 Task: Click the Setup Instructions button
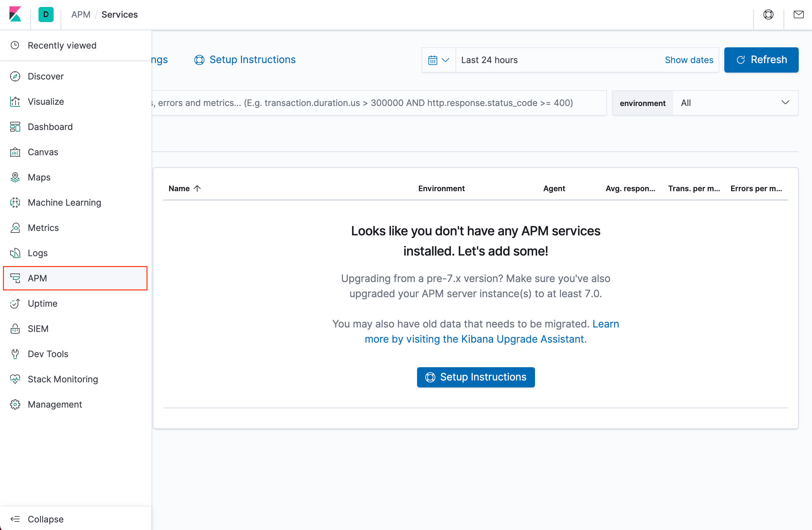tap(476, 377)
